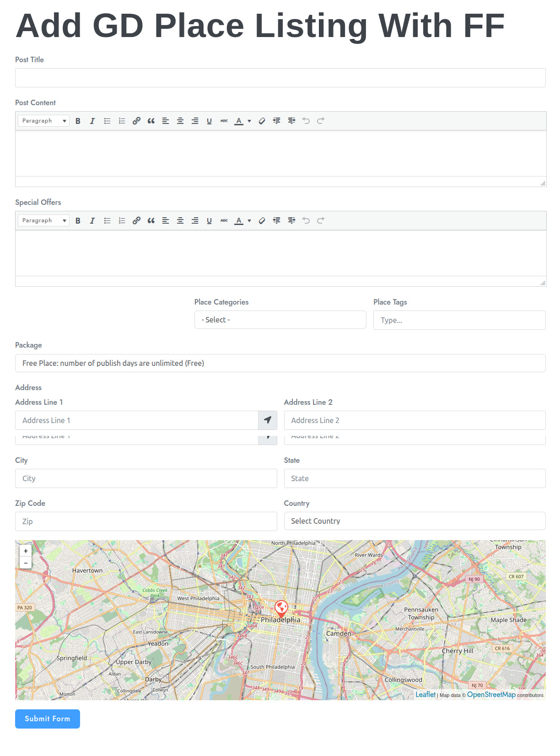The image size is (560, 756).
Task: Toggle bulleted list in Post Content editor
Action: 107,121
